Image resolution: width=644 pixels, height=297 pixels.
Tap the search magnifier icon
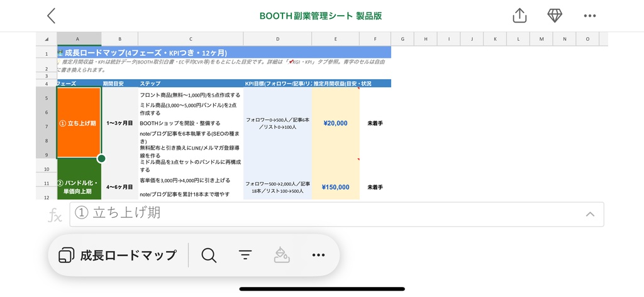click(209, 255)
